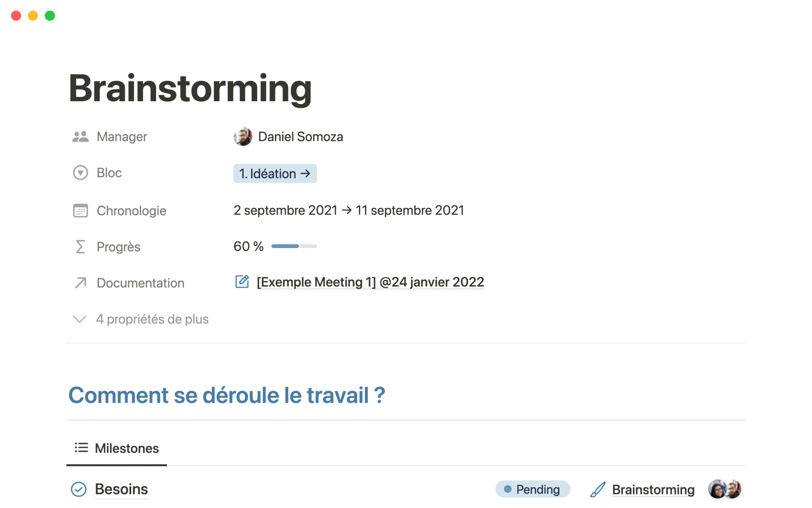812x508 pixels.
Task: Click the Progrès sigma rollup icon
Action: coord(80,247)
